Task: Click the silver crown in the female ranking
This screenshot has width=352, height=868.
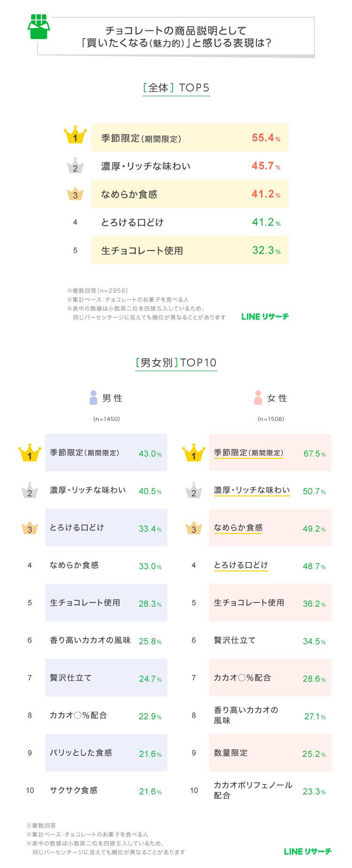Action: click(194, 491)
